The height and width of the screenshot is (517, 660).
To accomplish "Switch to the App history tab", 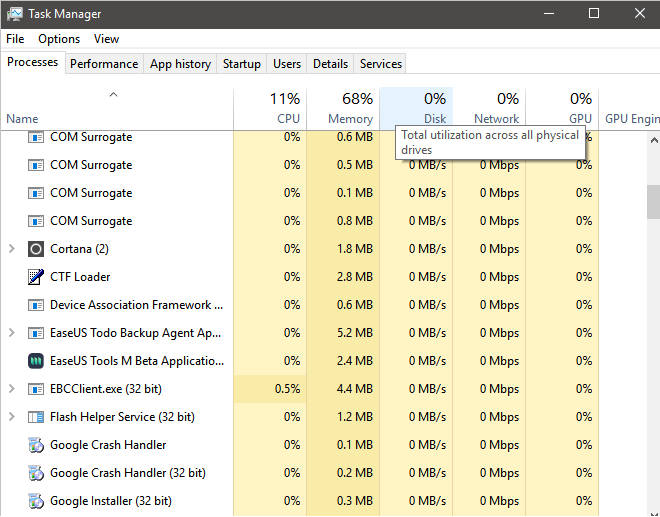I will pyautogui.click(x=180, y=64).
